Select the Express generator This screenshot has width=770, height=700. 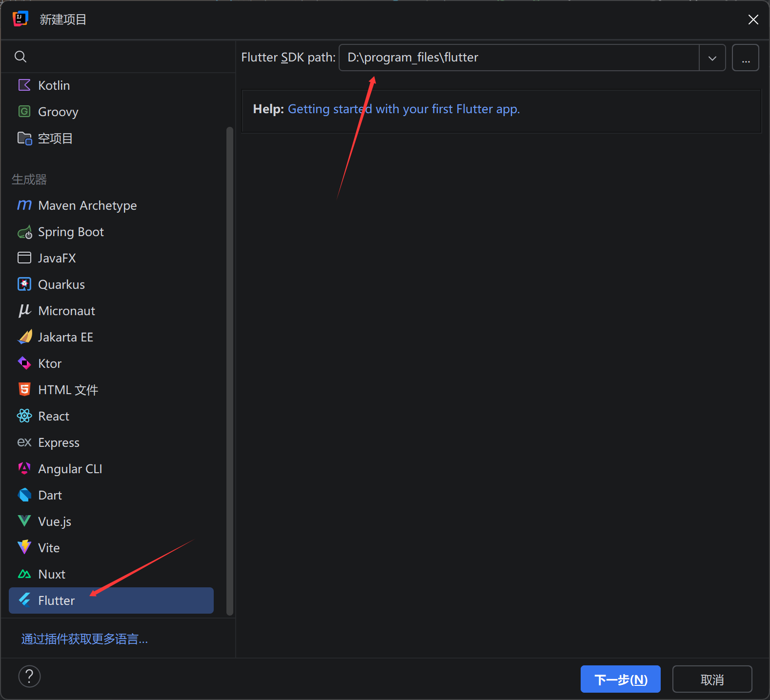(111, 442)
